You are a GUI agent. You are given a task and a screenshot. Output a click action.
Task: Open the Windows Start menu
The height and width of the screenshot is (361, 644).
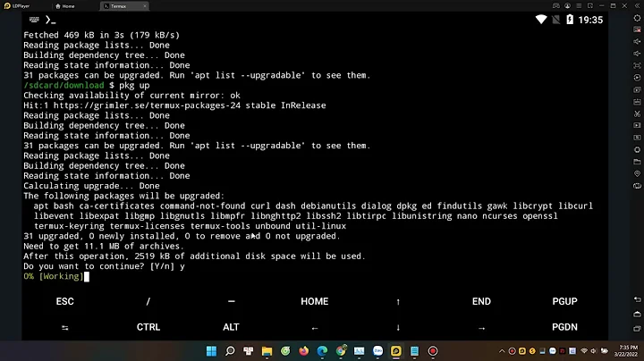coord(211,351)
